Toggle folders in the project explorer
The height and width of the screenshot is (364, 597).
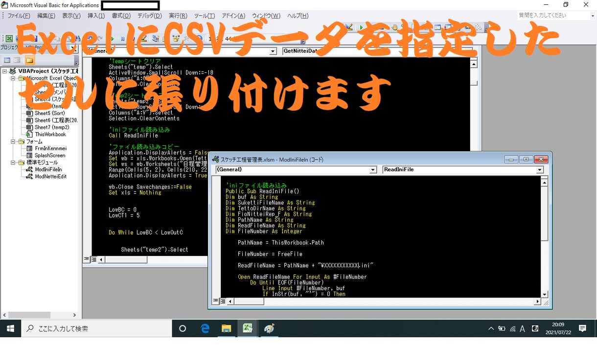click(30, 60)
